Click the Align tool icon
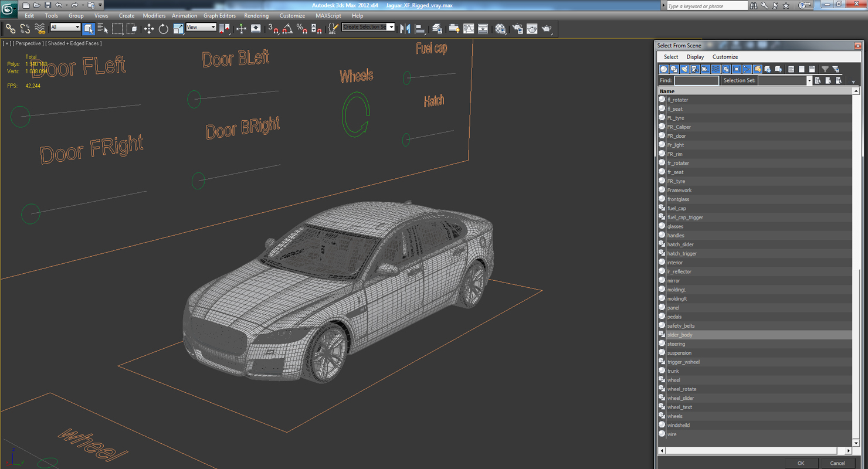The image size is (868, 469). point(420,28)
